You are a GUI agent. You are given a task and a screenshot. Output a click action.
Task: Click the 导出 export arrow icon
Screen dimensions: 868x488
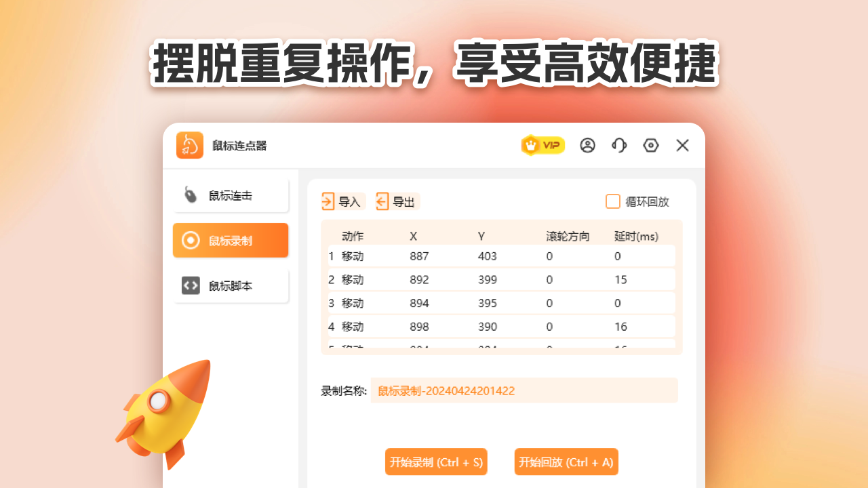click(x=383, y=201)
